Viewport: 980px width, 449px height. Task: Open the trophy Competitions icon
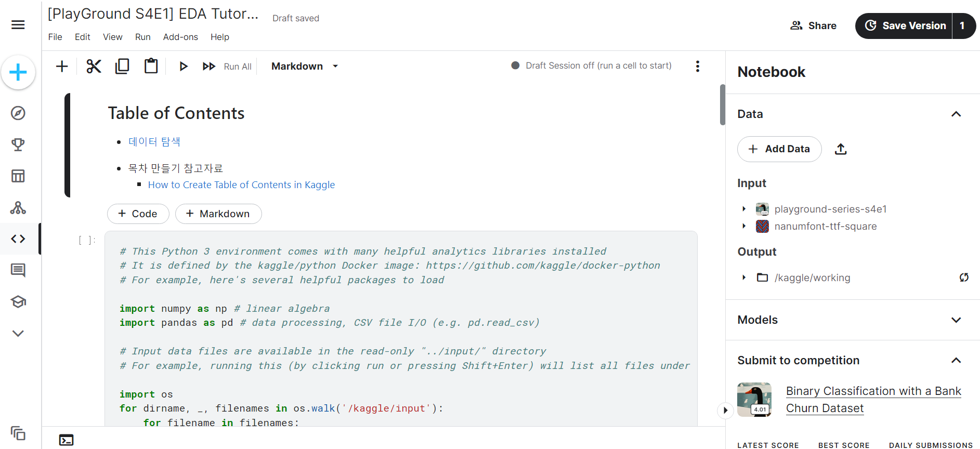pos(18,144)
